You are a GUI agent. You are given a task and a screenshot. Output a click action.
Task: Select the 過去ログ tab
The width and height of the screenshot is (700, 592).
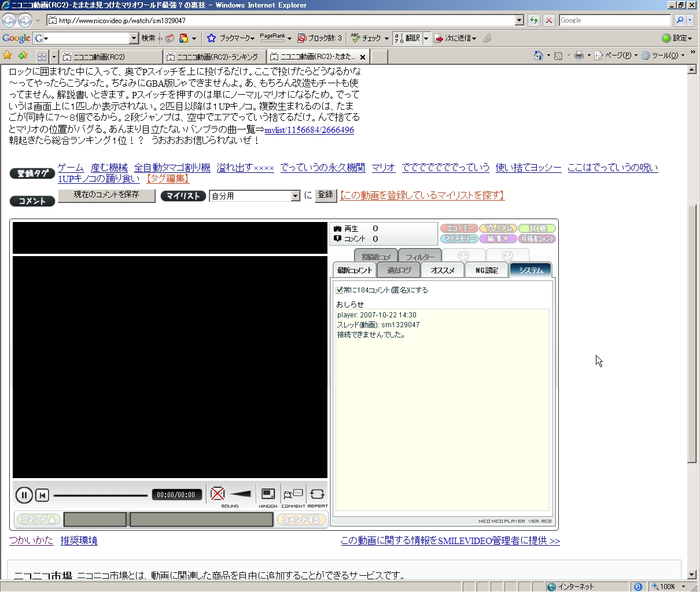pos(399,270)
